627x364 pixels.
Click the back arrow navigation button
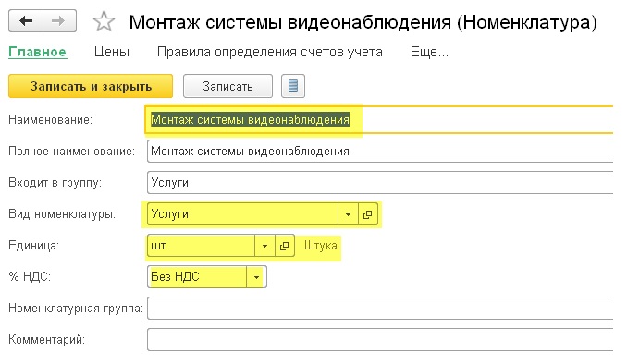(26, 20)
